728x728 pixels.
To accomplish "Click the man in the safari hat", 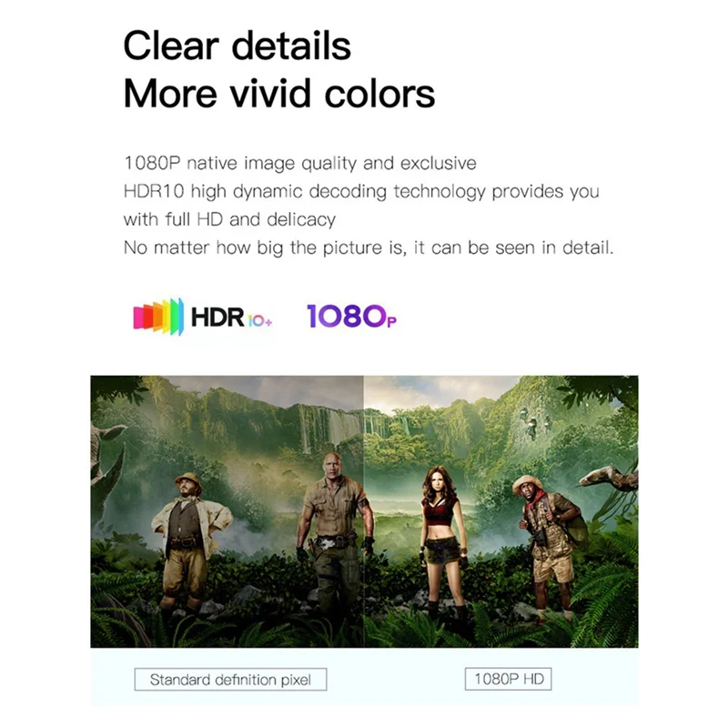I will pyautogui.click(x=189, y=541).
